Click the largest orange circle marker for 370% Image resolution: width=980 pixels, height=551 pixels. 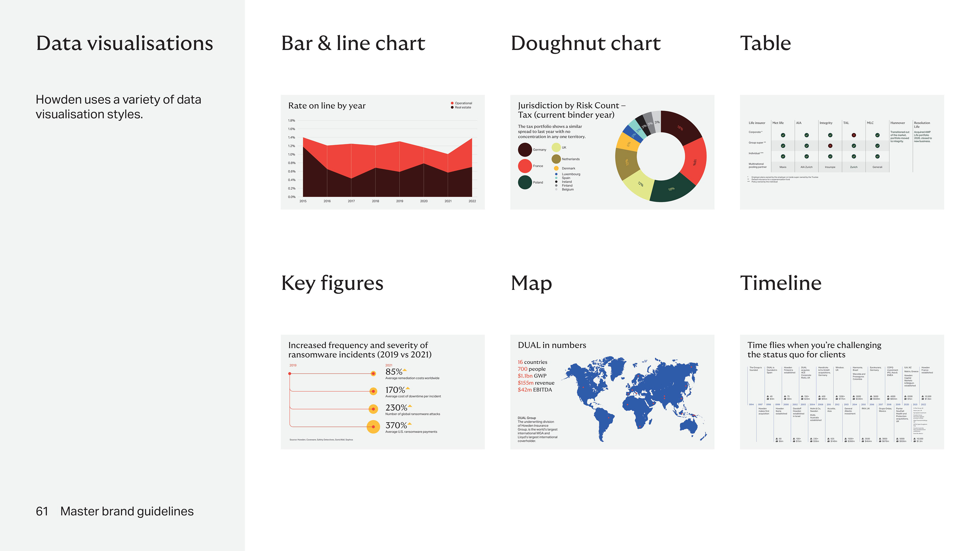[373, 427]
